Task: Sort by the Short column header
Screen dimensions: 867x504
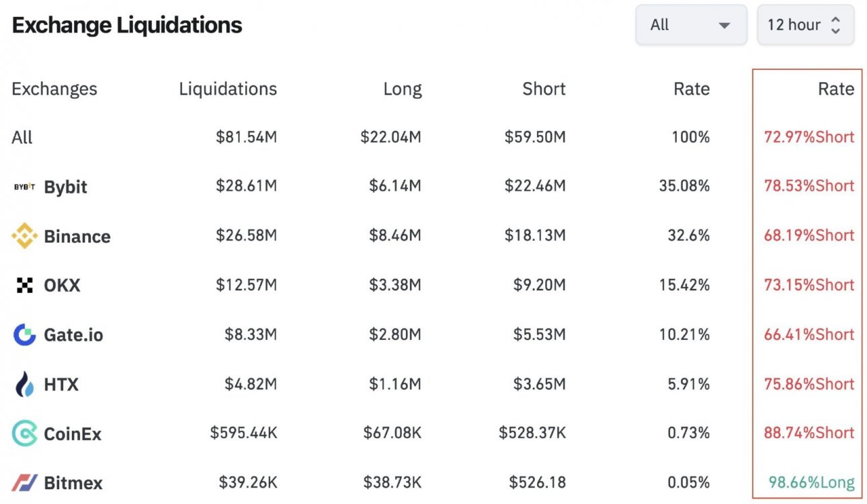Action: pyautogui.click(x=544, y=89)
